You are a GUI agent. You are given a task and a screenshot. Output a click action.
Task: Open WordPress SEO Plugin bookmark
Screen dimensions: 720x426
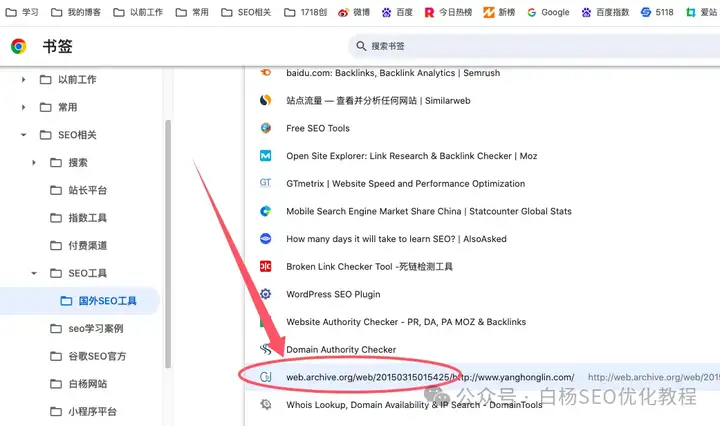tap(333, 294)
